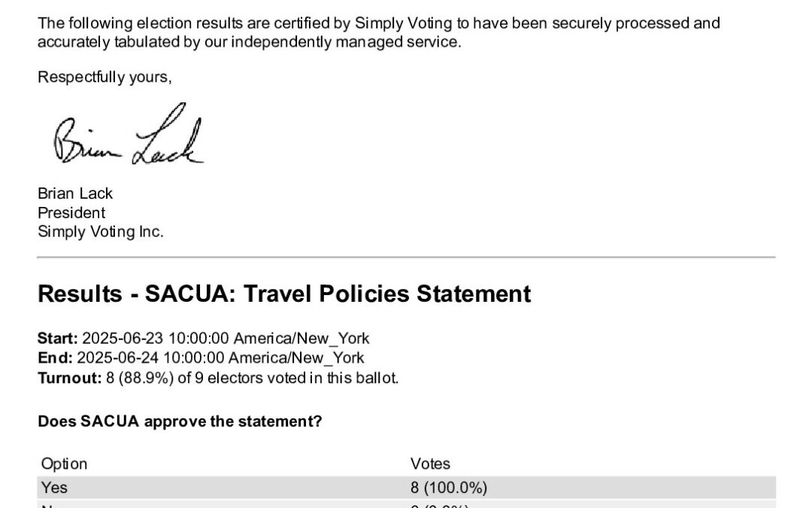Click the "Votes" column header

pyautogui.click(x=430, y=464)
